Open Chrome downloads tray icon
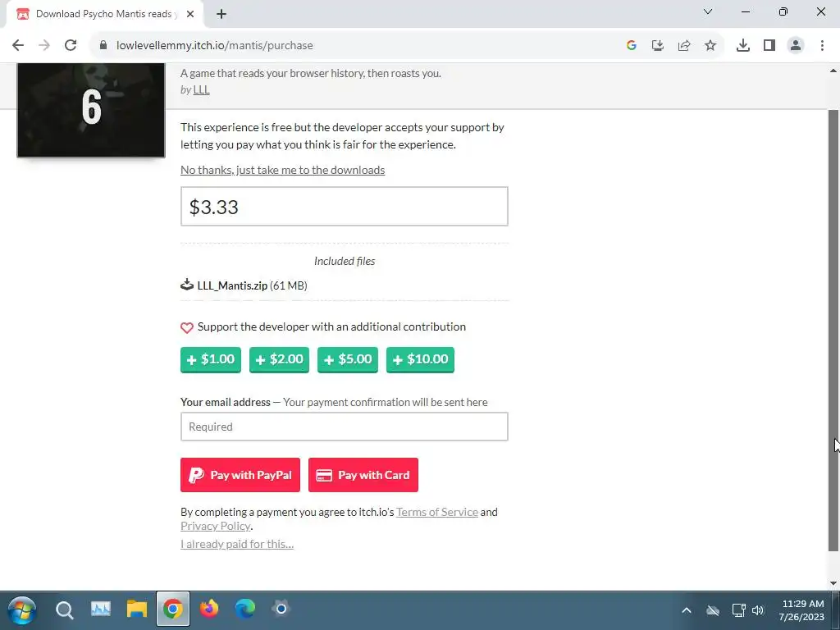The width and height of the screenshot is (840, 630). [x=742, y=45]
